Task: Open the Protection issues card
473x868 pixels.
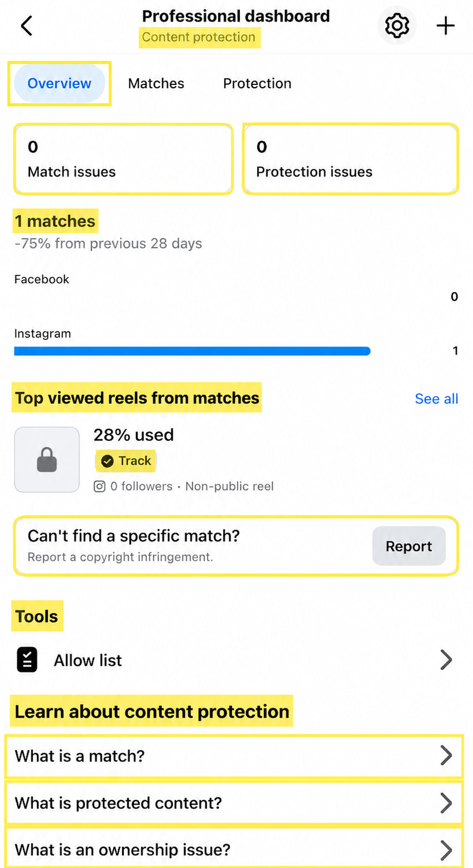Action: click(351, 159)
